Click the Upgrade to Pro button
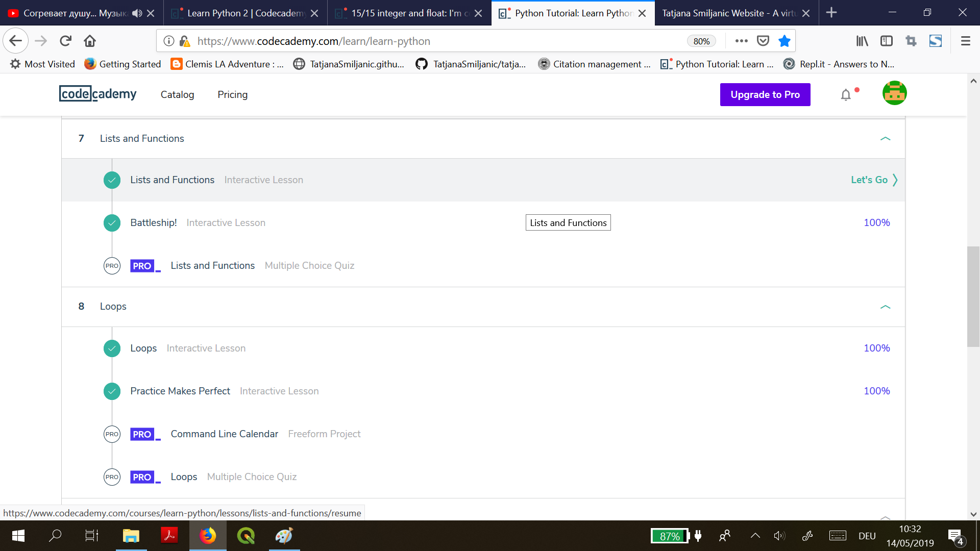The image size is (980, 551). [x=765, y=94]
